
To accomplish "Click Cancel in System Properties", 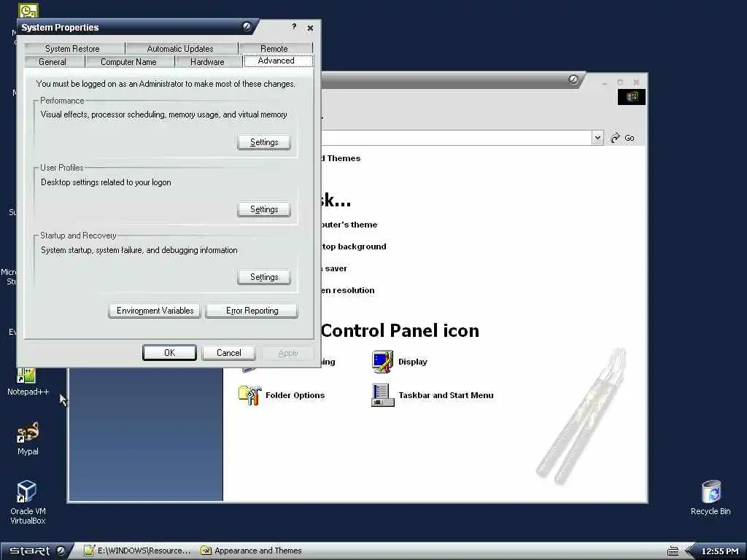I will (x=228, y=353).
